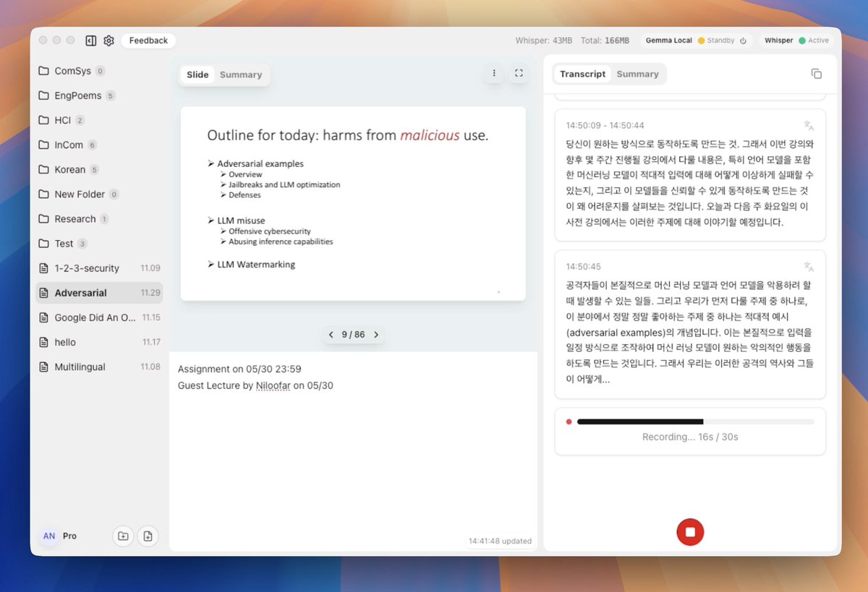Viewport: 868px width, 592px height.
Task: Click the 14:50:45 timestamp
Action: pyautogui.click(x=584, y=267)
